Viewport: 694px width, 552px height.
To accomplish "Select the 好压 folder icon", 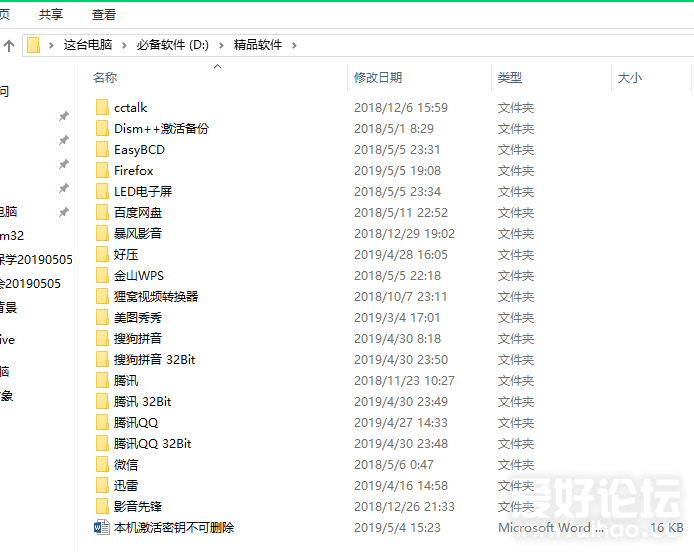I will (102, 255).
